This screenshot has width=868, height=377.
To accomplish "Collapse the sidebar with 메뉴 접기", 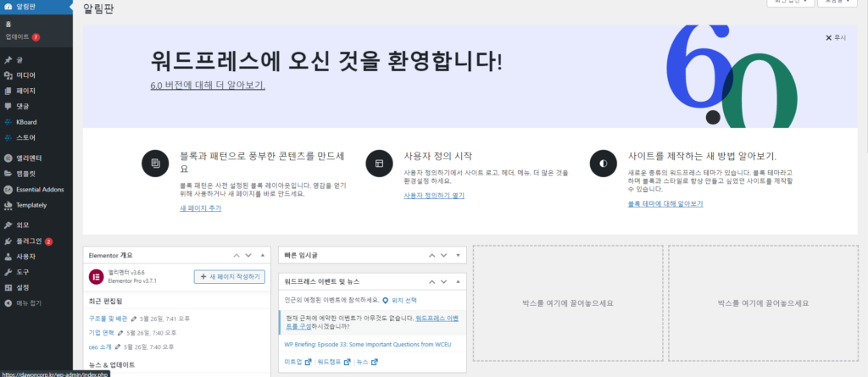I will (x=28, y=302).
